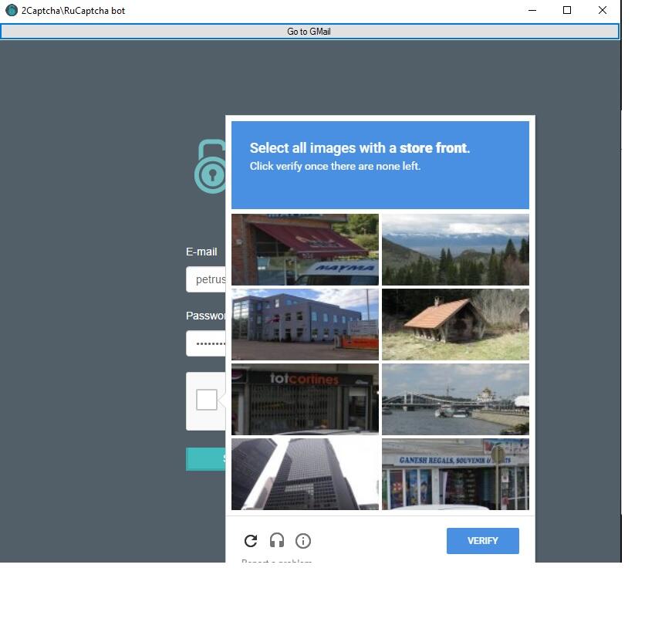The image size is (672, 622).
Task: Select the wooden hut with red roof image
Action: [x=455, y=324]
